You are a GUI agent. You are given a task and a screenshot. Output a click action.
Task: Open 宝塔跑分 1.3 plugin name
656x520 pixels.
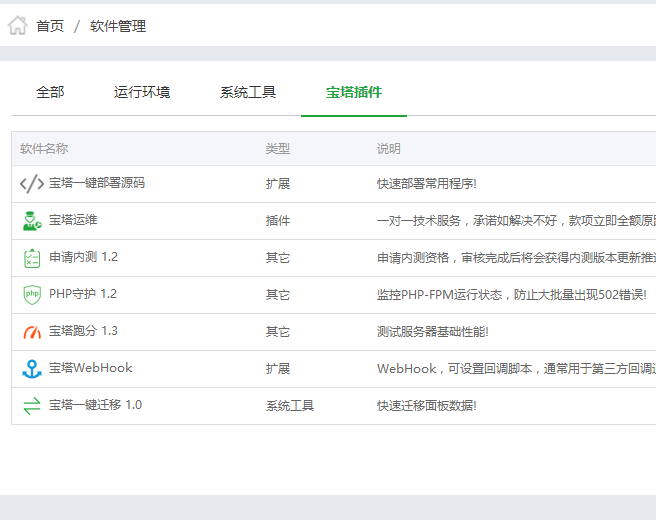click(83, 331)
